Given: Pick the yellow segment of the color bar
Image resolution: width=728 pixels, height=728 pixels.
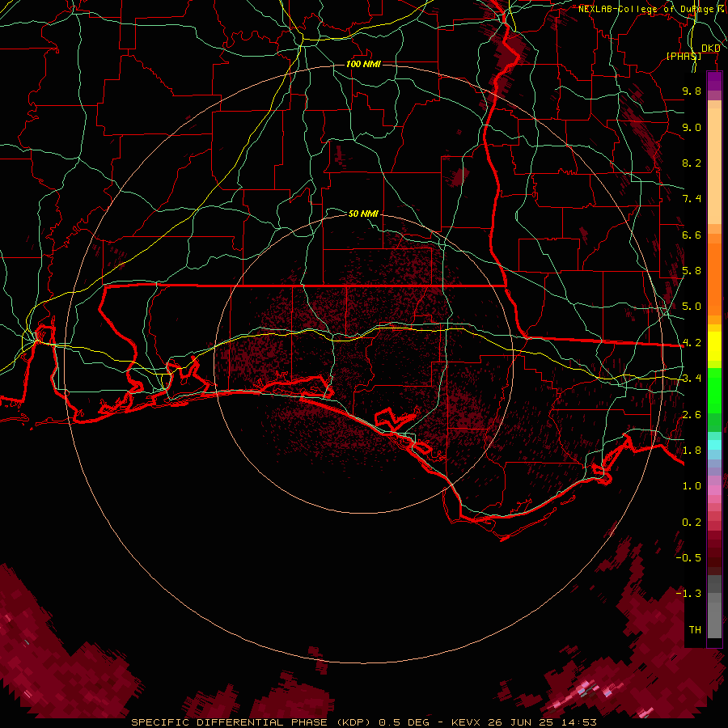Looking at the screenshot, I should tap(714, 346).
